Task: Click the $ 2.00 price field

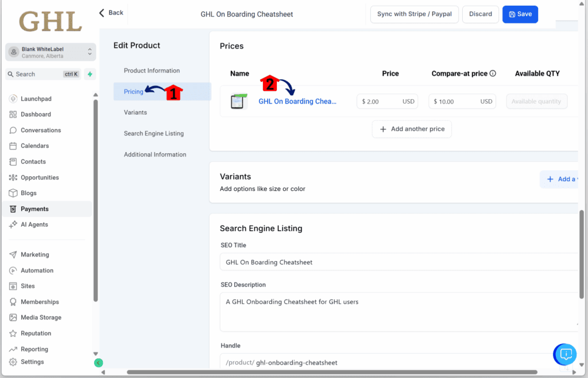Action: (x=388, y=102)
